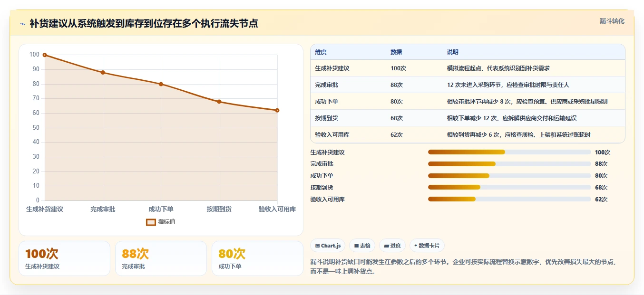Viewport: 644px width, 295px height.
Task: Click the 说明 column header
Action: [453, 52]
